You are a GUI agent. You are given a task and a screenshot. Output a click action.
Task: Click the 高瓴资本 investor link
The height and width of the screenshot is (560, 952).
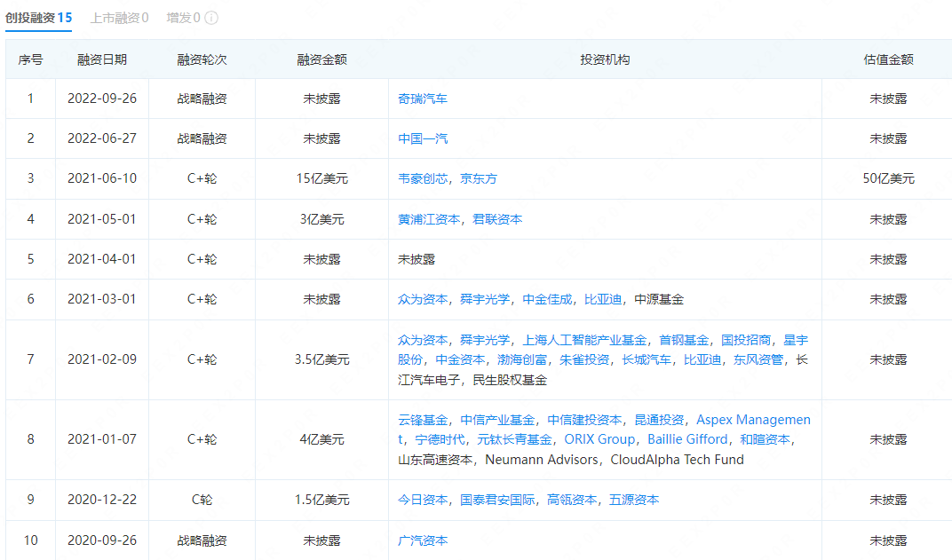pos(572,500)
